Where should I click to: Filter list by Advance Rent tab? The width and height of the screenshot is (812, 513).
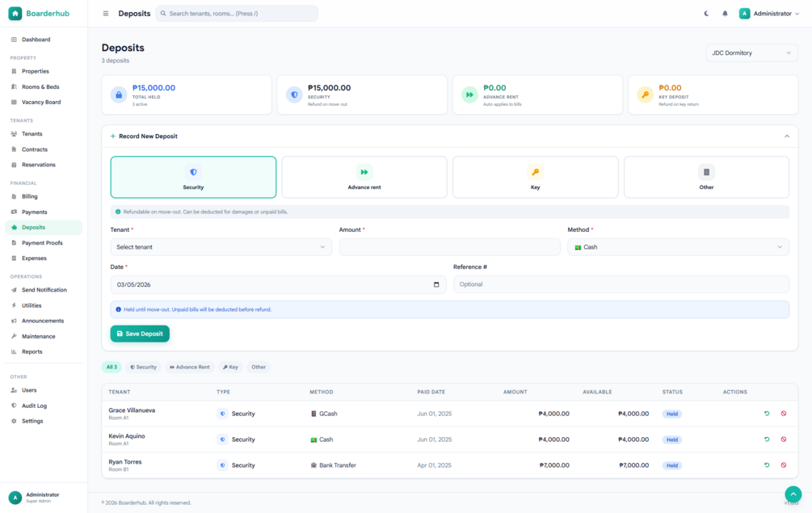pos(190,367)
